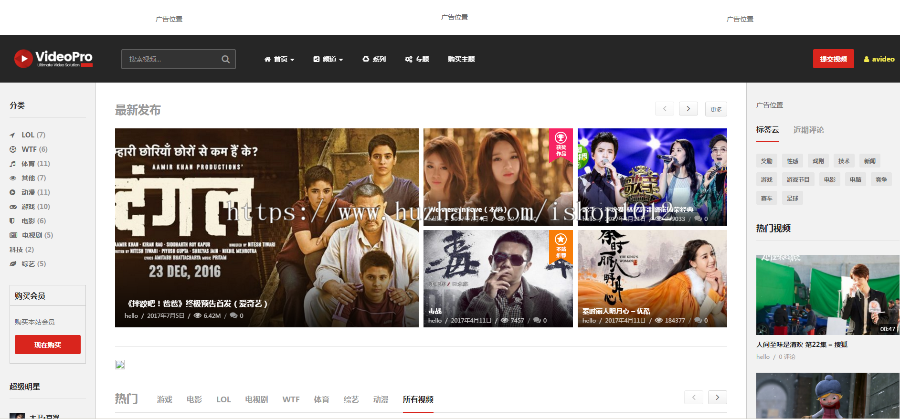The height and width of the screenshot is (419, 900).
Task: Open the 专题 menu item
Action: [x=417, y=59]
